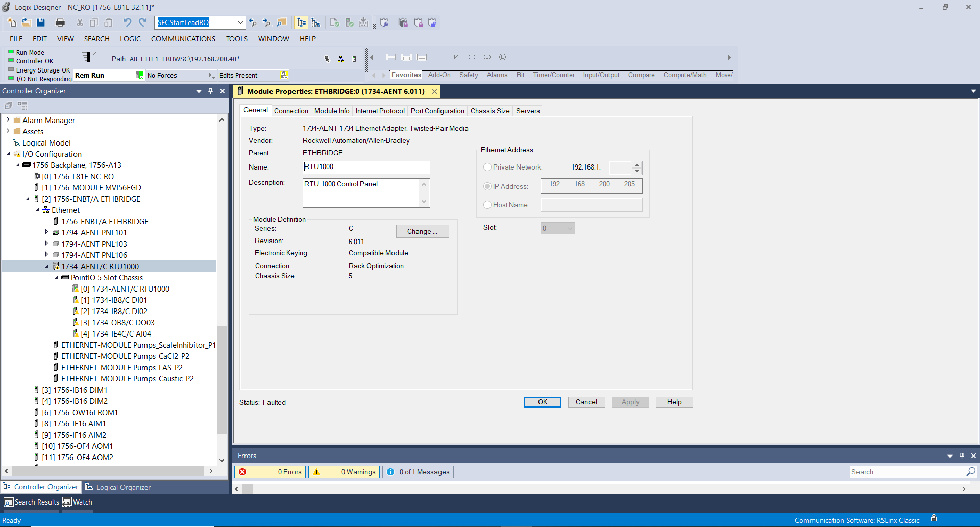
Task: Click the Errors panel horizontal scrollbar
Action: (x=248, y=489)
